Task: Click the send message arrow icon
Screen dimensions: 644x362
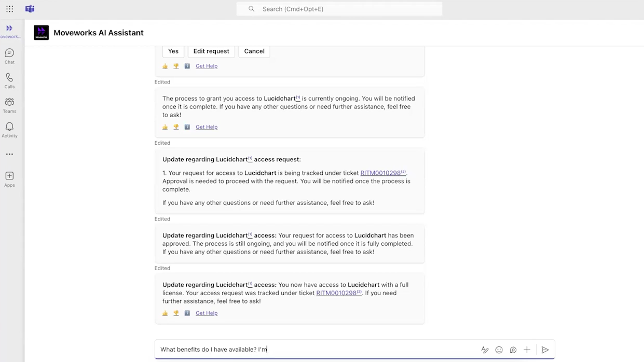Action: (545, 350)
